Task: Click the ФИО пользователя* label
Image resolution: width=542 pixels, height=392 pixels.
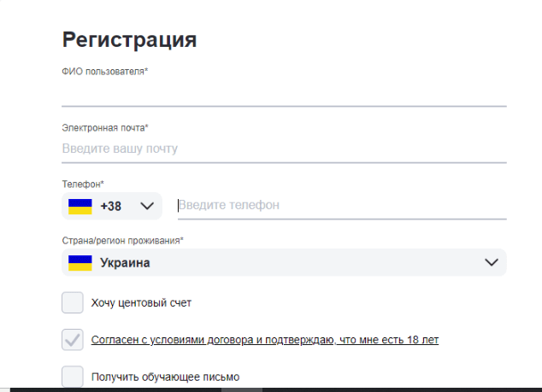Action: [x=105, y=72]
